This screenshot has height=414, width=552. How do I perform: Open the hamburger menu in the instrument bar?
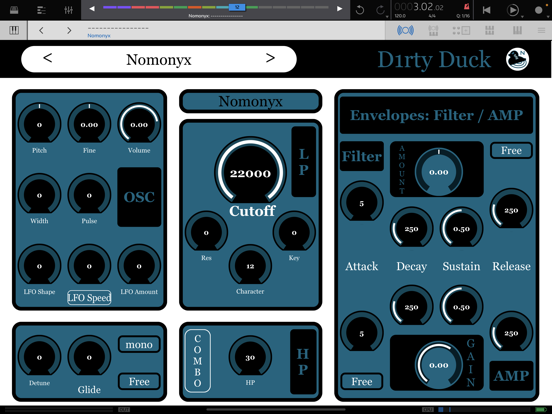pyautogui.click(x=541, y=31)
